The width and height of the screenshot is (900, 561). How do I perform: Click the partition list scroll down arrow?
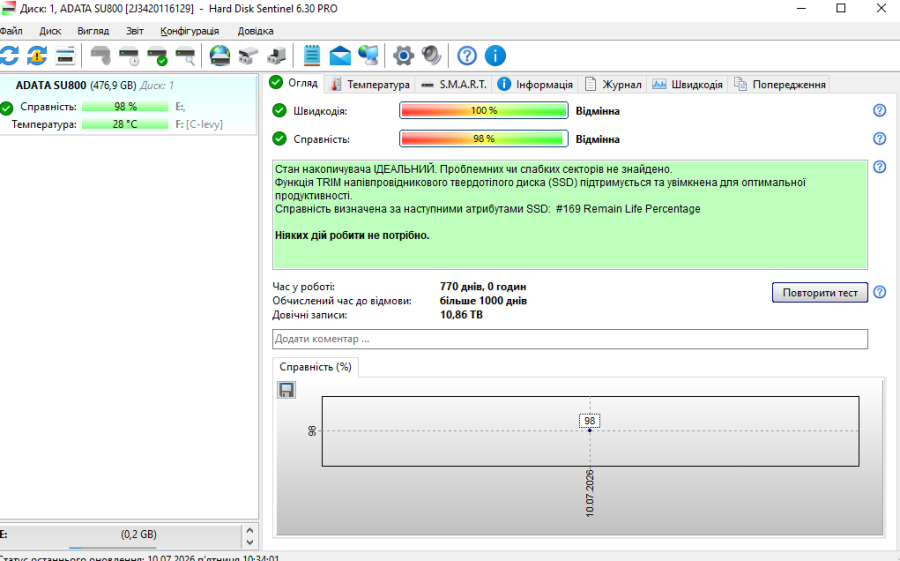[250, 542]
